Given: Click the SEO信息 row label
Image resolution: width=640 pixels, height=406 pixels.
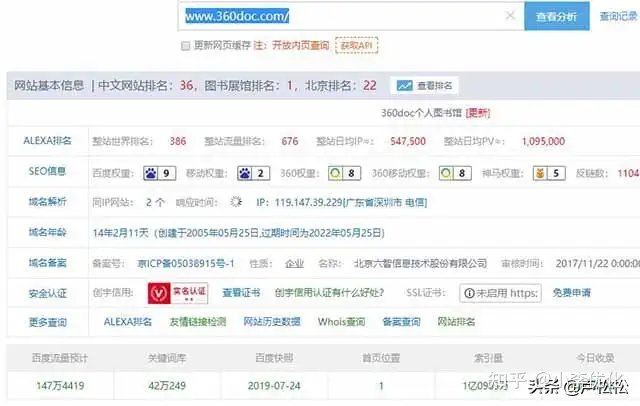Looking at the screenshot, I should 47,171.
